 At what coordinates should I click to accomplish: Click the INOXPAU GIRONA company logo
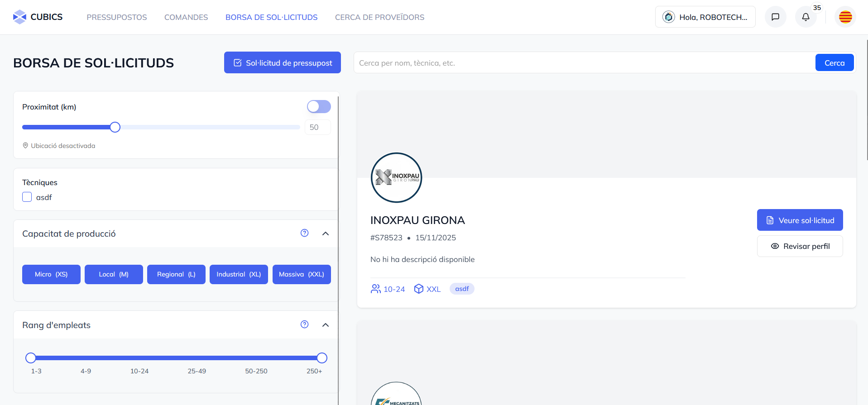click(396, 177)
